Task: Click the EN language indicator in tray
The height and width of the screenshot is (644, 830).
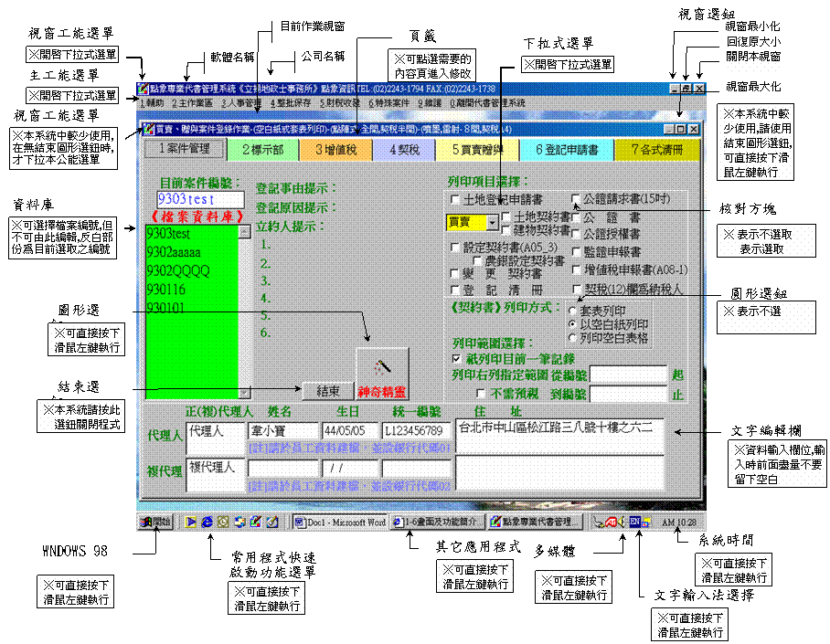Action: point(633,521)
